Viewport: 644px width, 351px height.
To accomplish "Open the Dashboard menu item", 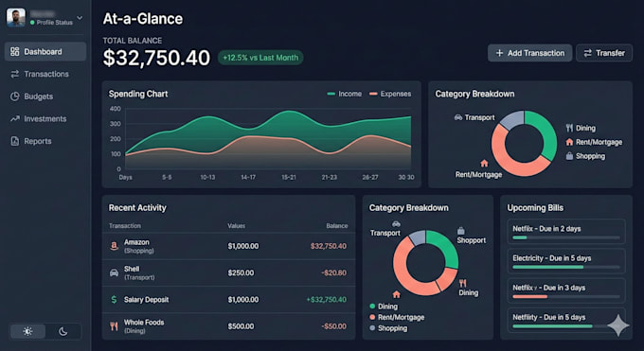I will [x=45, y=52].
